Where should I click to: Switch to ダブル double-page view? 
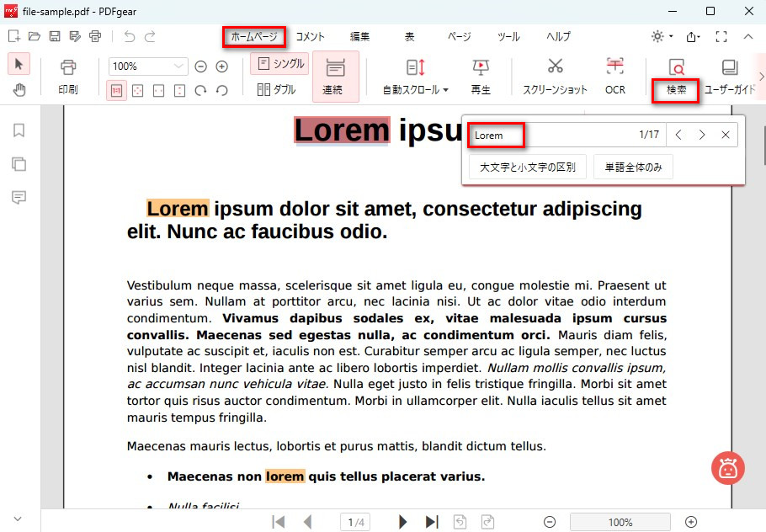pos(278,88)
